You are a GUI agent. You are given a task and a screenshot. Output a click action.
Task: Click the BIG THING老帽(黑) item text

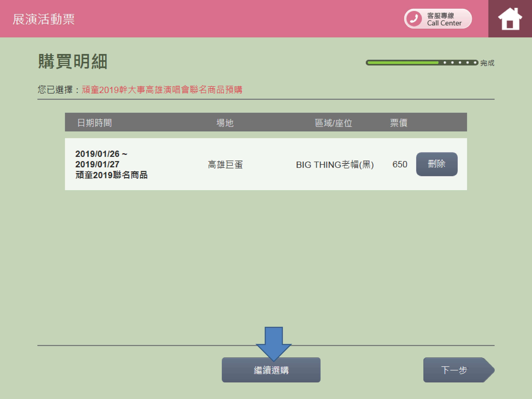[x=335, y=164]
